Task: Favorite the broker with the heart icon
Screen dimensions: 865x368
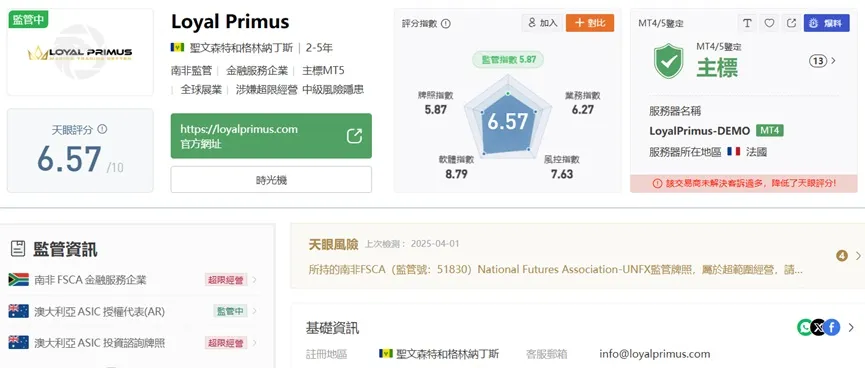Action: pyautogui.click(x=769, y=23)
